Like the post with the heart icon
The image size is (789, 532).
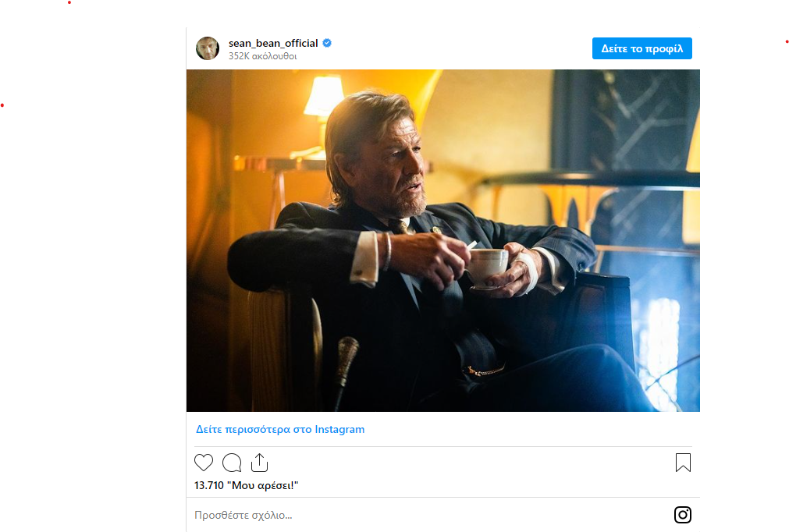coord(204,463)
